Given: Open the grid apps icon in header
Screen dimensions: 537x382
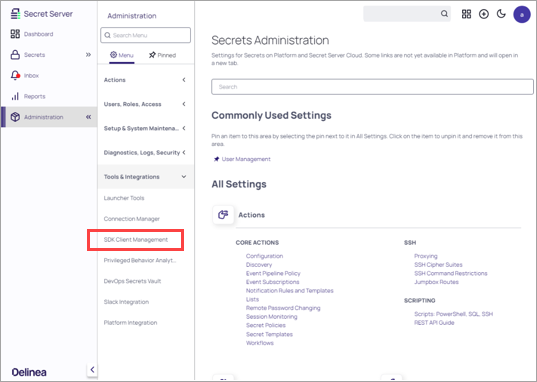Looking at the screenshot, I should pos(466,14).
